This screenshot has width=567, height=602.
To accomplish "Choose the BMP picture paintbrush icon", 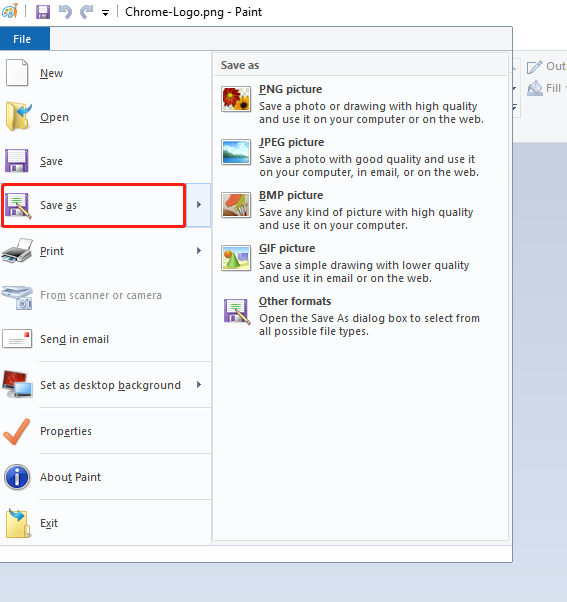I will point(236,205).
